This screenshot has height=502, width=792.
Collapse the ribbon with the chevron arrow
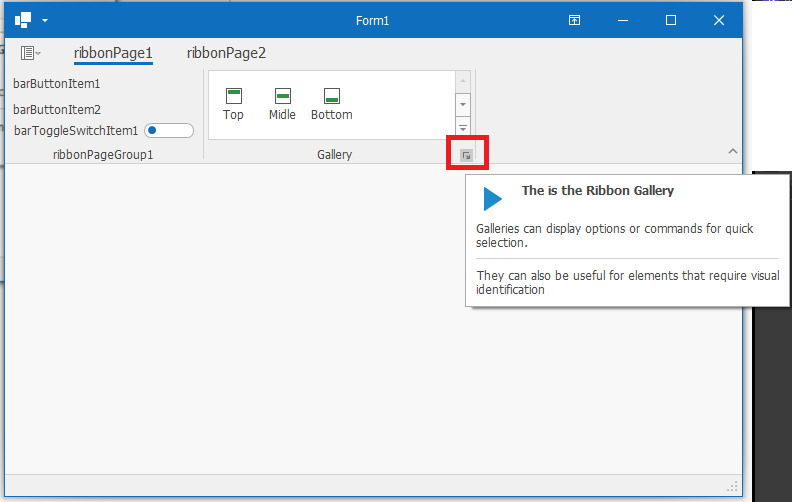[733, 152]
